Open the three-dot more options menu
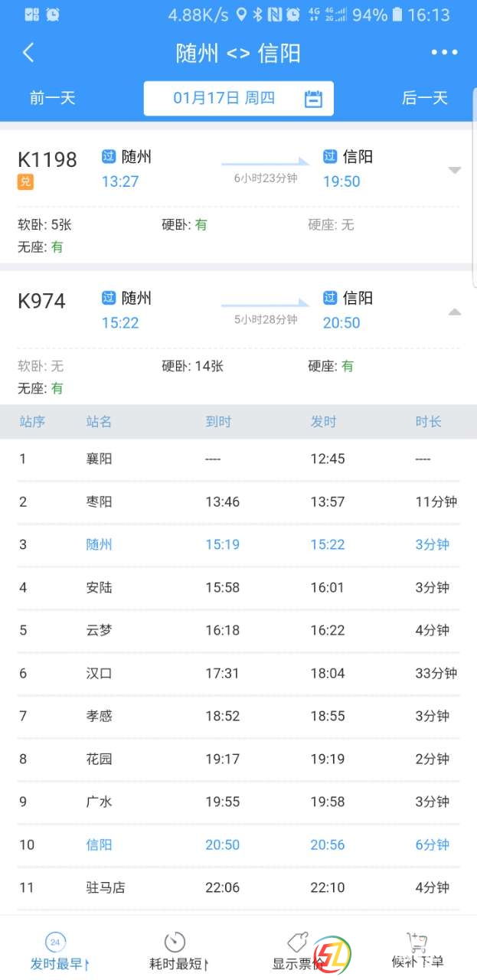The height and width of the screenshot is (980, 477). [444, 52]
